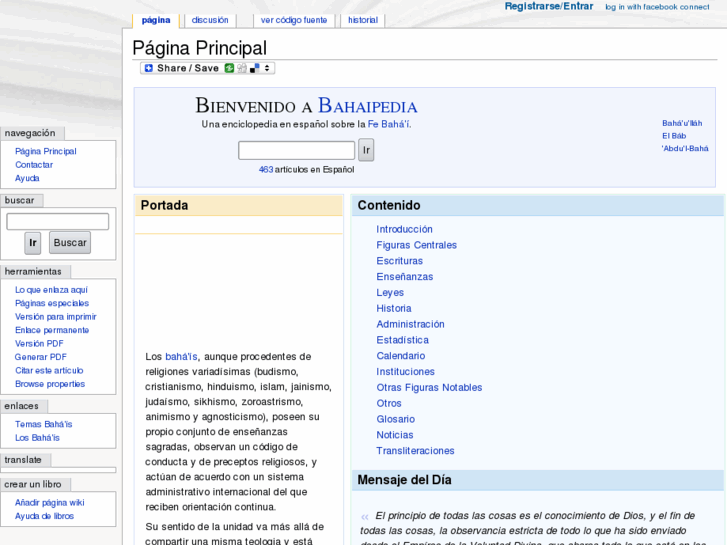727x545 pixels.
Task: Open the El Báb link
Action: (674, 136)
